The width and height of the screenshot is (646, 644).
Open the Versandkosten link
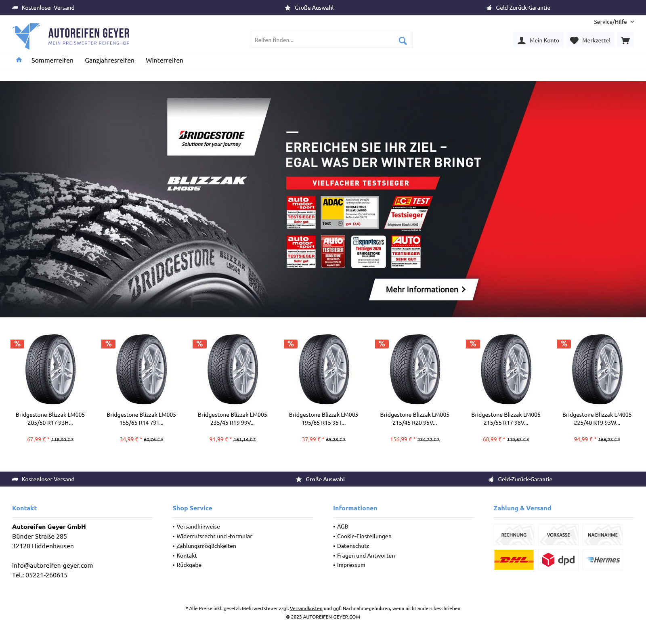click(306, 608)
